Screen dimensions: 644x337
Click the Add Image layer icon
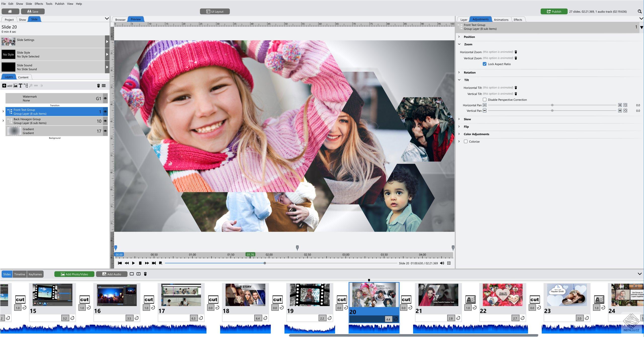15,86
